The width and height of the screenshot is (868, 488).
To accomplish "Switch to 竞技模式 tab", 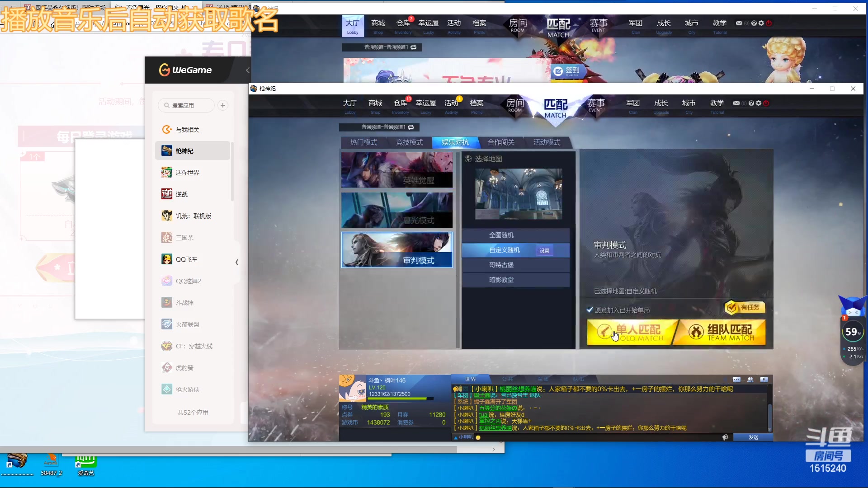I will click(409, 142).
